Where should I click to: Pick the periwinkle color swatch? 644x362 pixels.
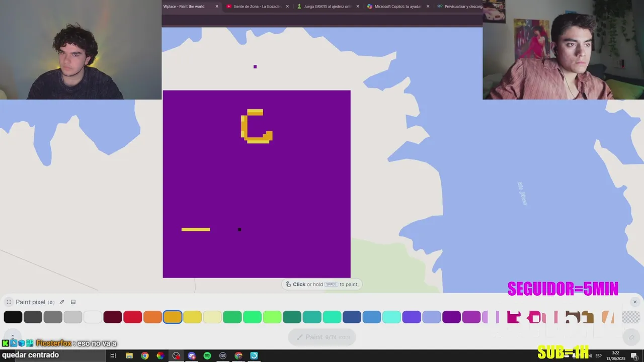(432, 317)
